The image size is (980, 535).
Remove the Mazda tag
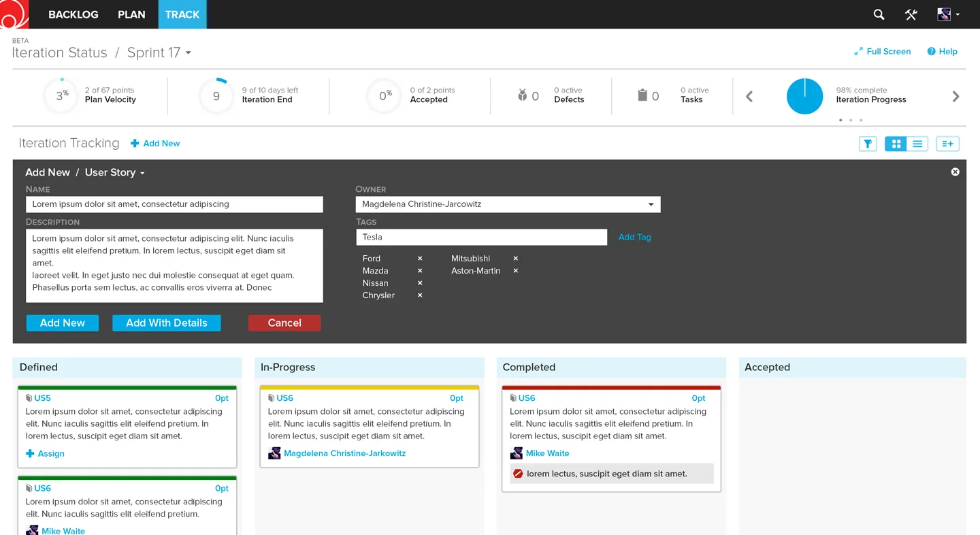(x=420, y=271)
